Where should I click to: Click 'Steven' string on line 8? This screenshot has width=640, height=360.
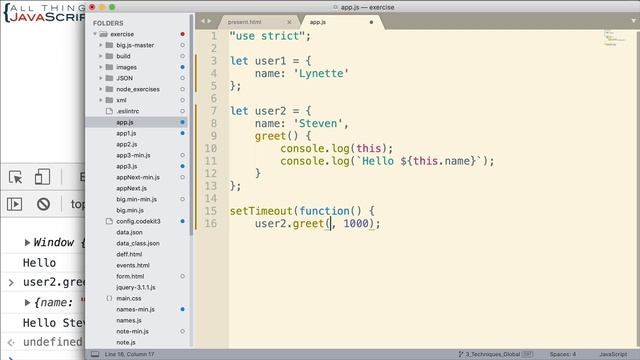pos(318,123)
